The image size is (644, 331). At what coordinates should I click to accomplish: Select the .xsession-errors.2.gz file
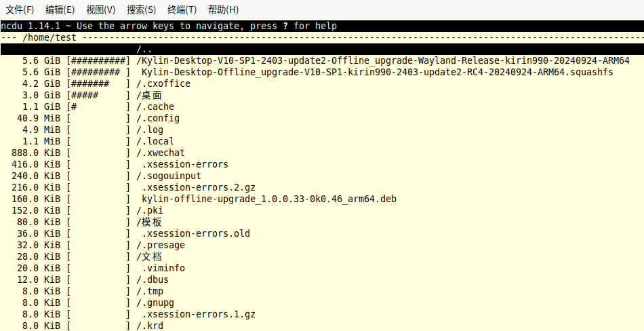[198, 187]
